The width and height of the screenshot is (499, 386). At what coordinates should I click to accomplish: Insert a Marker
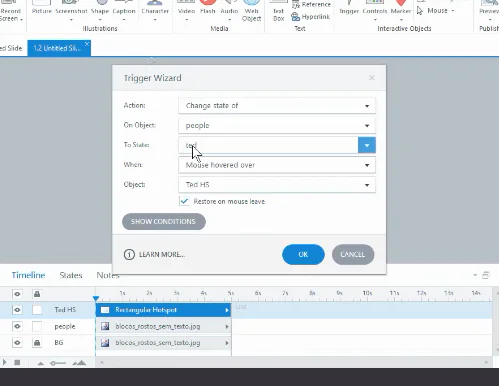(401, 11)
